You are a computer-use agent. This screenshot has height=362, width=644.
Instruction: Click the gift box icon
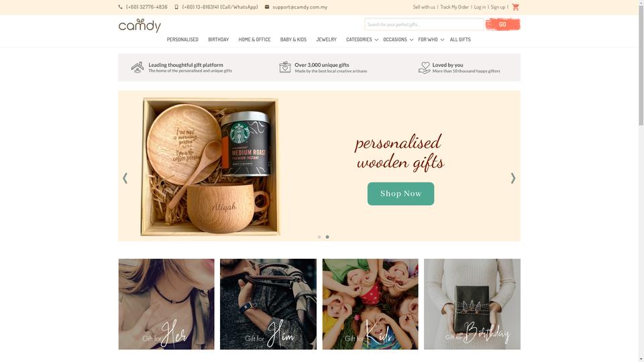(x=285, y=67)
